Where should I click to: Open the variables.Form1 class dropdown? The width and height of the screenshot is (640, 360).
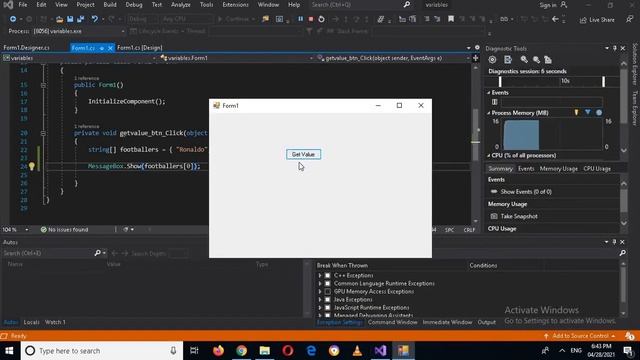pyautogui.click(x=237, y=58)
